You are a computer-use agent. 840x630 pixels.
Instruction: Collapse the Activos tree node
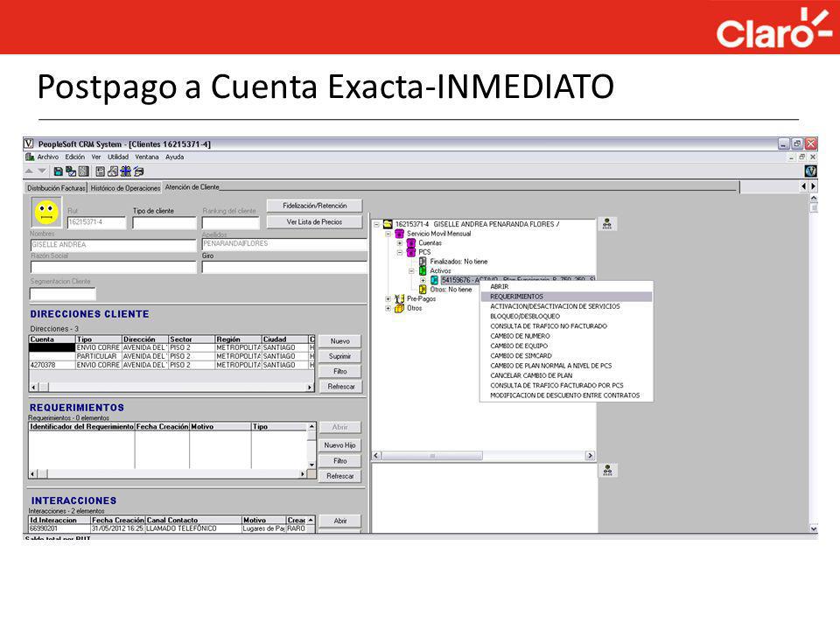(411, 271)
